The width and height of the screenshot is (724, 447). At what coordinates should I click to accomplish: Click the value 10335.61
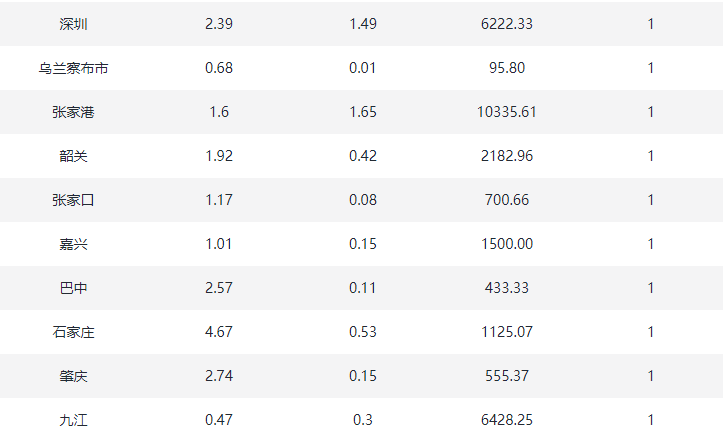click(507, 112)
